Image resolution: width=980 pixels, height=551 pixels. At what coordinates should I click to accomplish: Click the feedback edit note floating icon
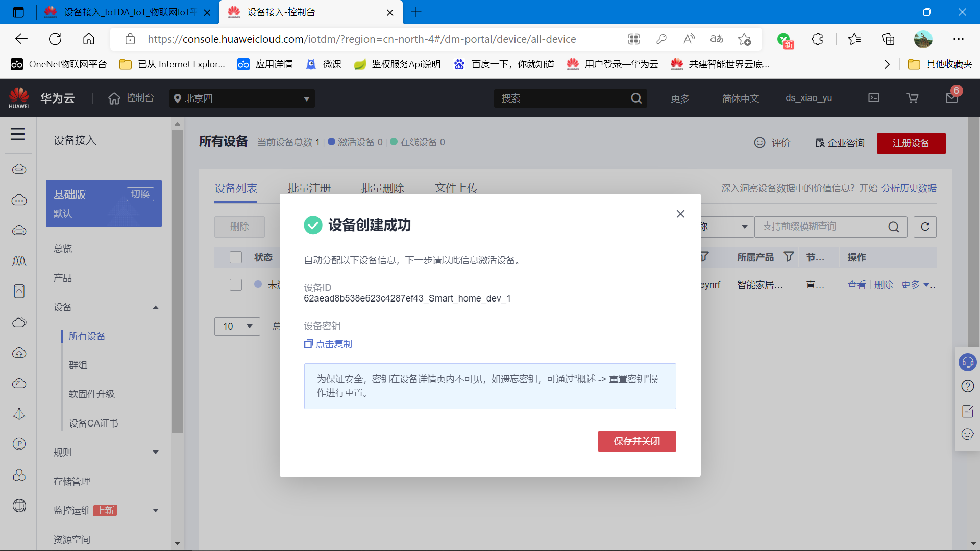[968, 411]
